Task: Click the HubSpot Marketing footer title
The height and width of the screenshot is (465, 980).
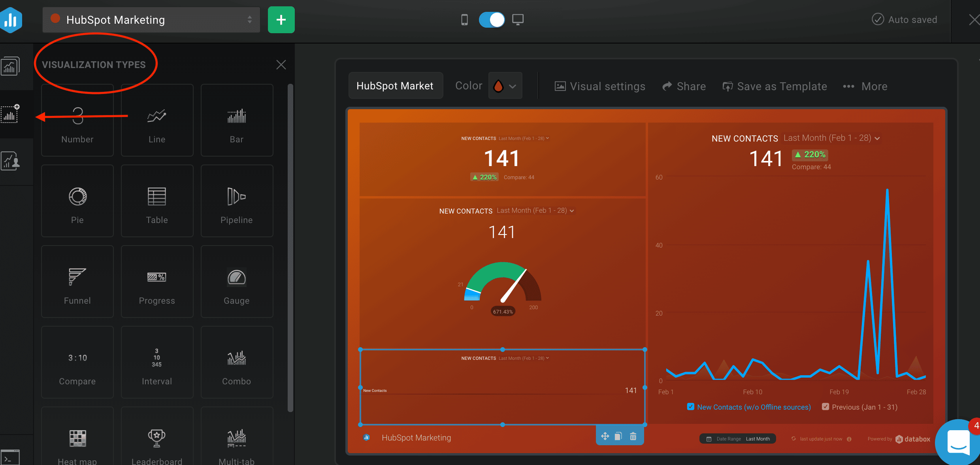Action: [416, 438]
